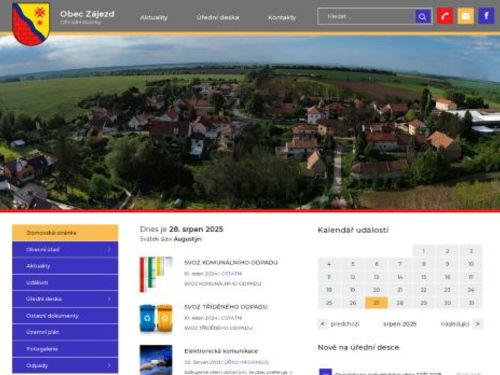Viewport: 500px width, 375px height.
Task: Go to next month arrow in calendar
Action: coord(478,324)
